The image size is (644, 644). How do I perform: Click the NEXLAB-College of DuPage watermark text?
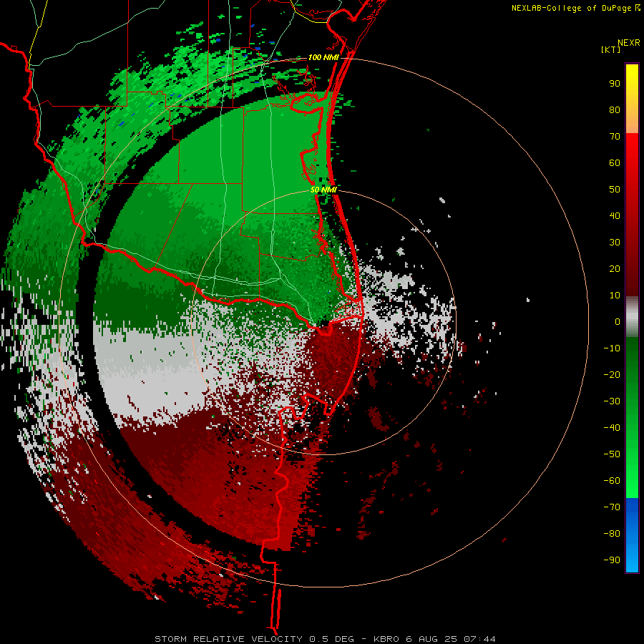[x=571, y=8]
